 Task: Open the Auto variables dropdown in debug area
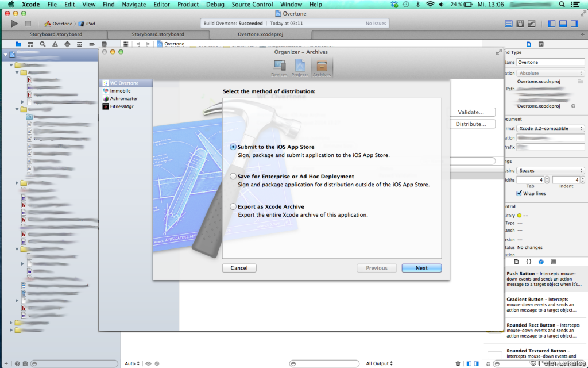(x=132, y=363)
